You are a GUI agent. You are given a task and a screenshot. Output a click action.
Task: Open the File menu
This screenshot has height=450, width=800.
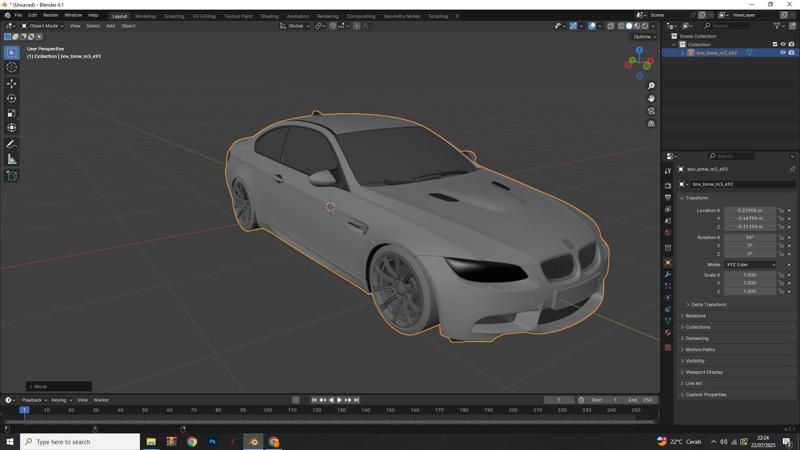(18, 15)
